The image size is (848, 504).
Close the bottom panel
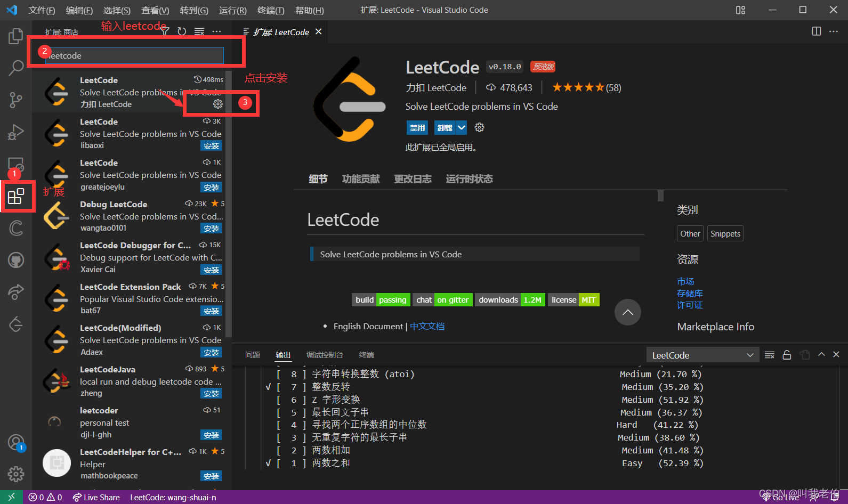tap(836, 354)
